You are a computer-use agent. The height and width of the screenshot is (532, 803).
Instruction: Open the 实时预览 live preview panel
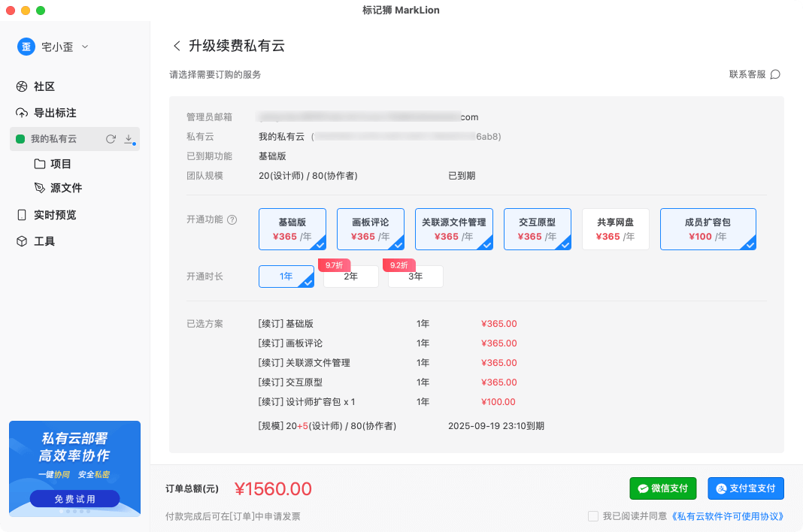(x=55, y=214)
